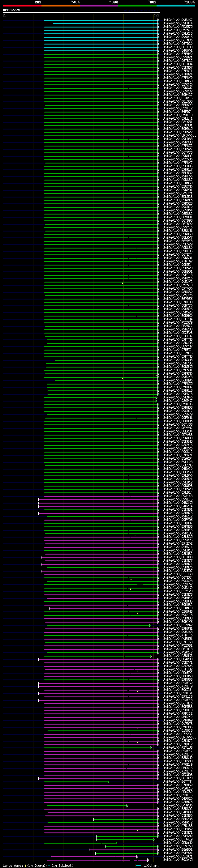
Task: Select hit label UniRef100_Q3S906
Action: pos(178,666)
